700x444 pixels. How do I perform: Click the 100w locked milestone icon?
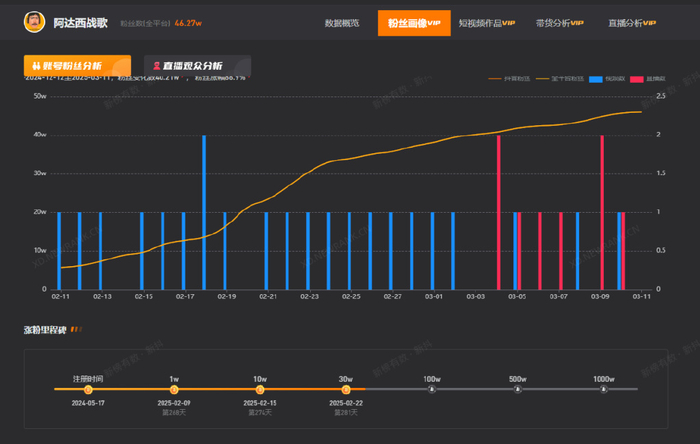[x=432, y=390]
